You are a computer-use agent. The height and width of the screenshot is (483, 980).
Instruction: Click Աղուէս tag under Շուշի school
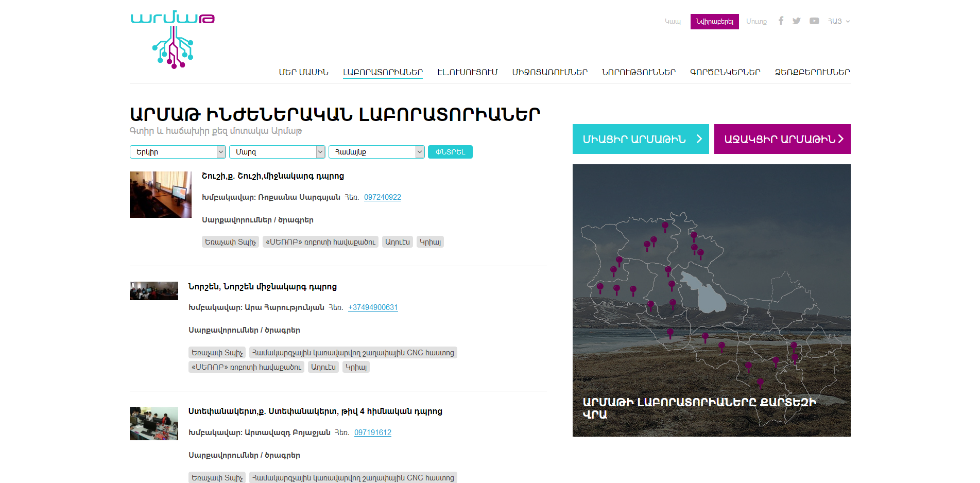(398, 242)
